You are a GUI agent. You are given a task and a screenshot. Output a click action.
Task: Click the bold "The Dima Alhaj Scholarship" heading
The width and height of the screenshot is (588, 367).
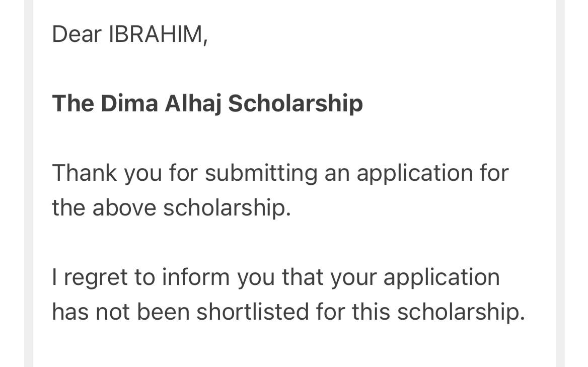(207, 103)
